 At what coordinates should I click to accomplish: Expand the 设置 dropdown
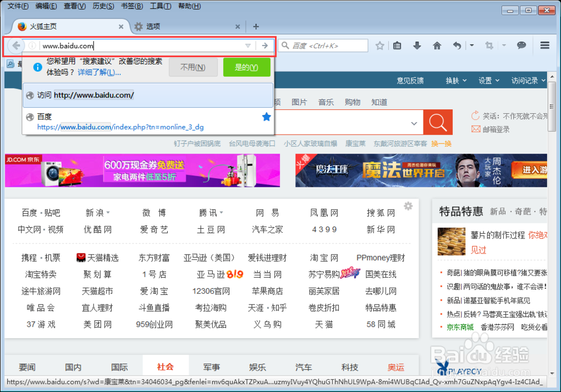coord(489,81)
